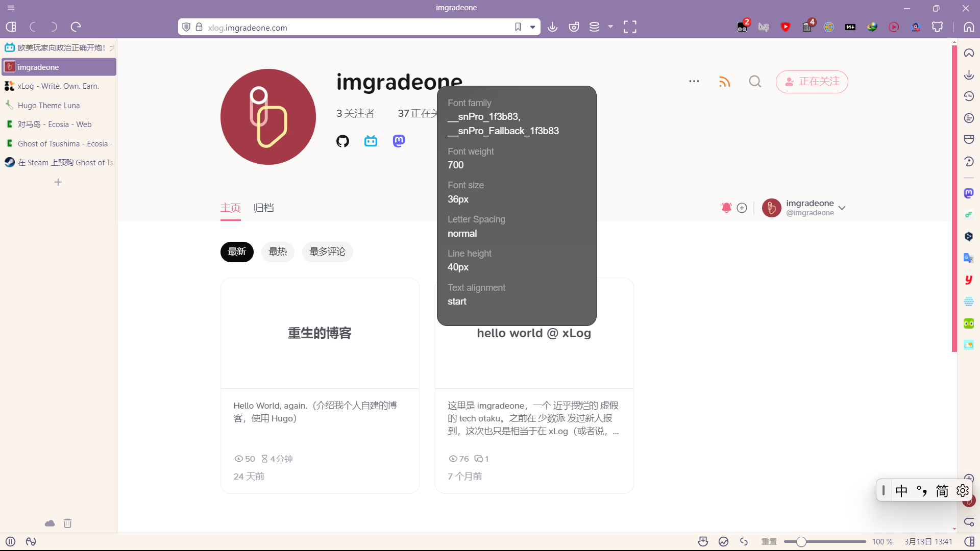Click the circled plus create post icon

[x=742, y=208]
